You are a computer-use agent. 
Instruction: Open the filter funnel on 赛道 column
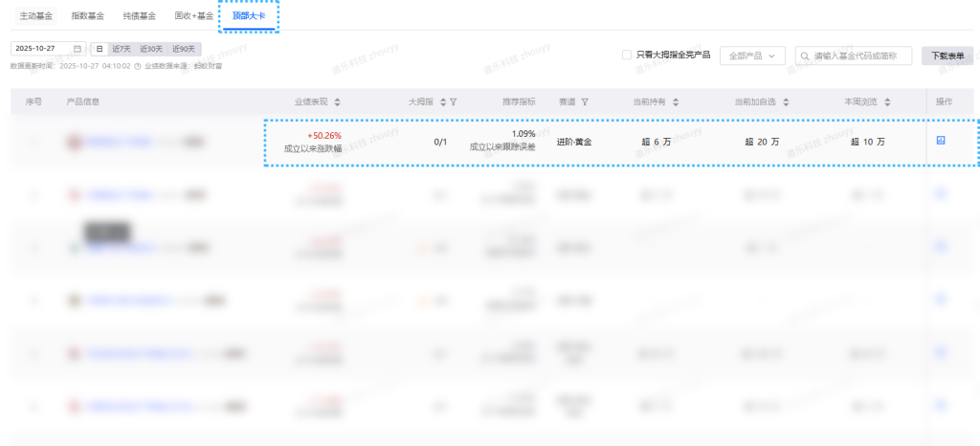[585, 101]
